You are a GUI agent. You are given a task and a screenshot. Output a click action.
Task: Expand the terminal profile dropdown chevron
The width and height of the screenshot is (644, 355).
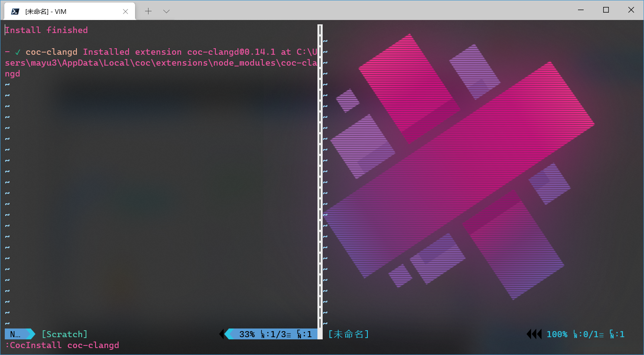(166, 11)
